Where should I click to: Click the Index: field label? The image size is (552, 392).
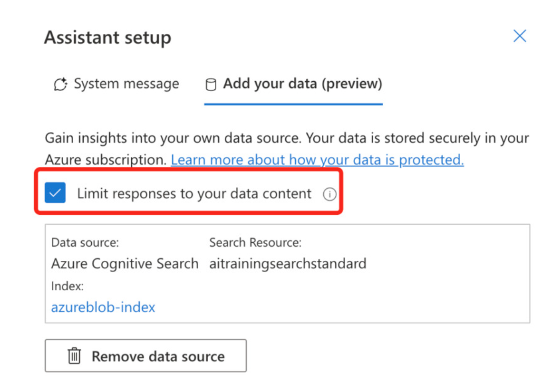(68, 286)
